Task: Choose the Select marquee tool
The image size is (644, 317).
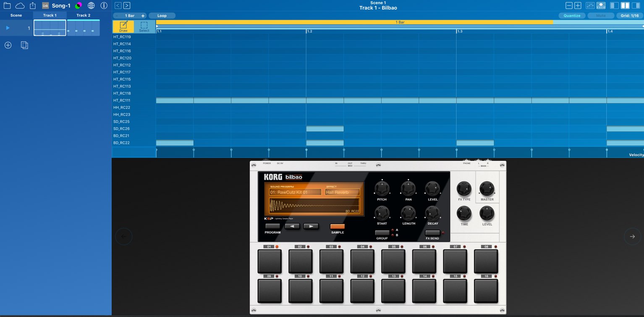Action: [144, 26]
